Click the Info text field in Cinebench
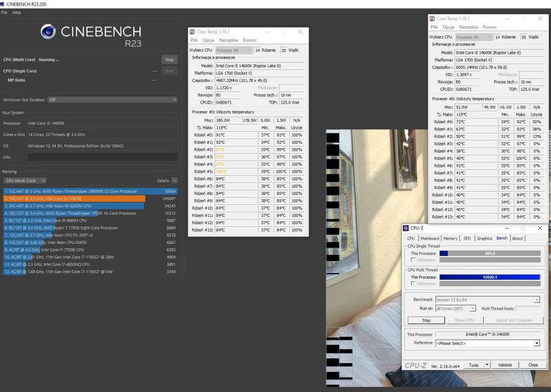This screenshot has height=392, width=551. pyautogui.click(x=102, y=157)
